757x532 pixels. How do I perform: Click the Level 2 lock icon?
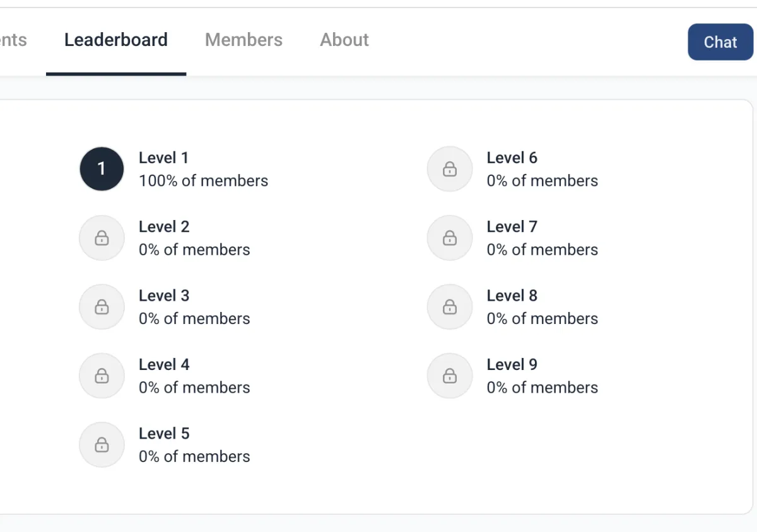(x=102, y=238)
